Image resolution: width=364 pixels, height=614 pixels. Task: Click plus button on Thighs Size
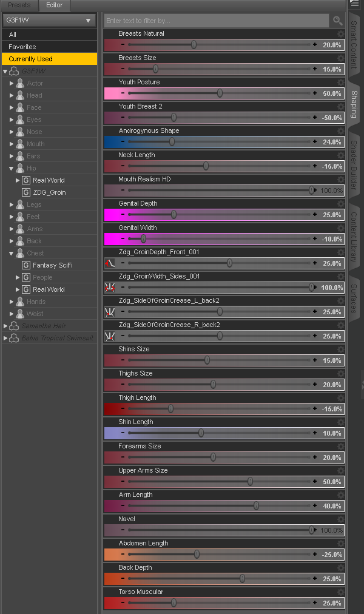click(x=315, y=385)
